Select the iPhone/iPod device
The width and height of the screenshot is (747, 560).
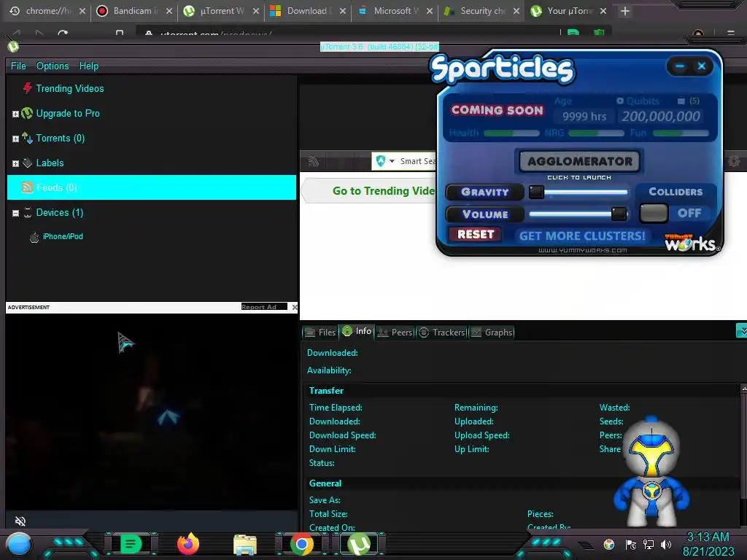pyautogui.click(x=63, y=236)
